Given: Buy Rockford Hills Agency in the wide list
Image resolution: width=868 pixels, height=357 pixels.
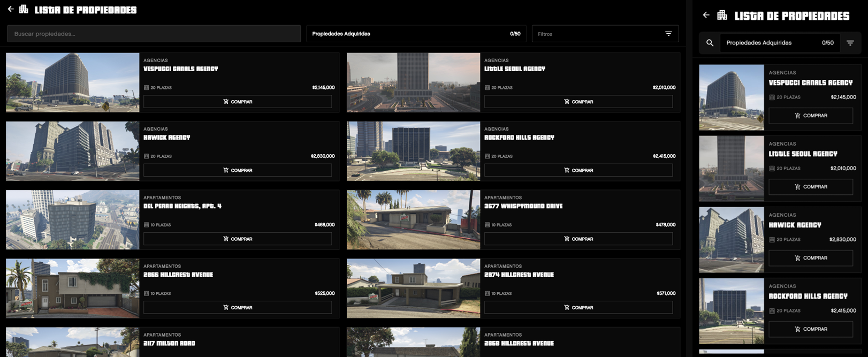Looking at the screenshot, I should click(x=578, y=170).
